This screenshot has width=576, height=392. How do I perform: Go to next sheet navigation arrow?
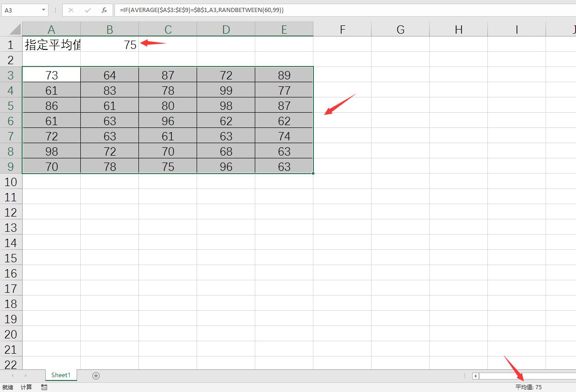coord(25,376)
